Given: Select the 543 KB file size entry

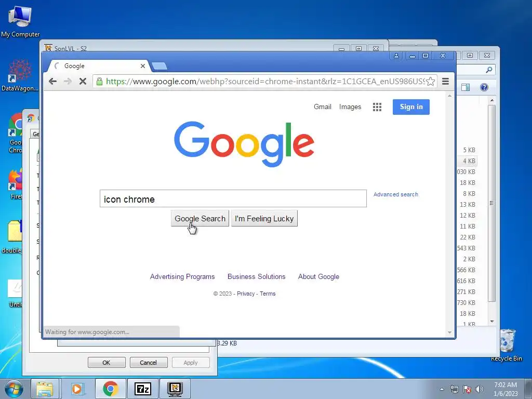Looking at the screenshot, I should (466, 248).
